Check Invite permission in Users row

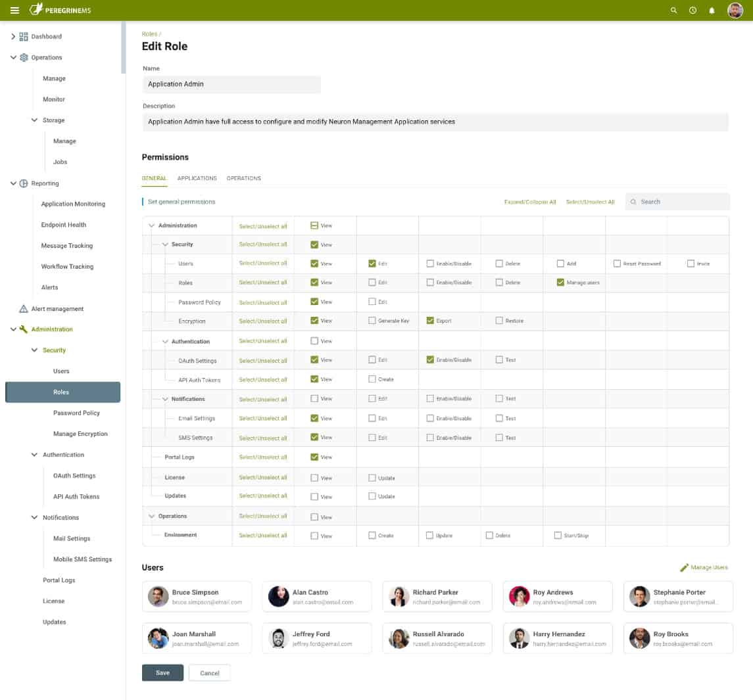point(691,263)
